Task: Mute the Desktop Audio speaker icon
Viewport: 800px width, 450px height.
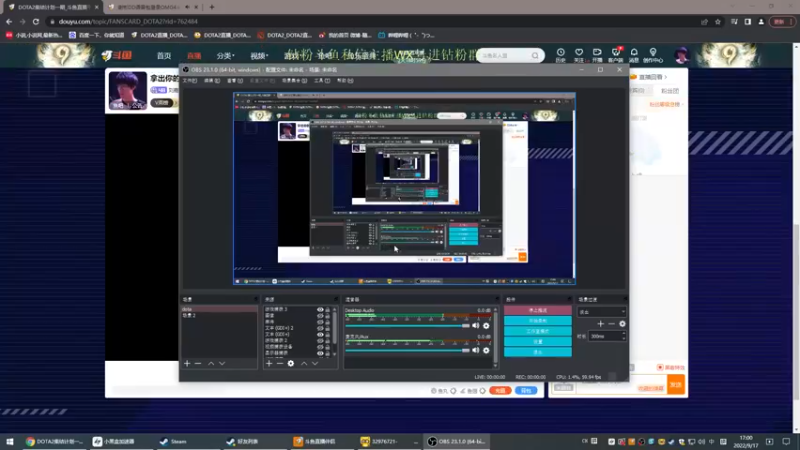Action: 476,325
